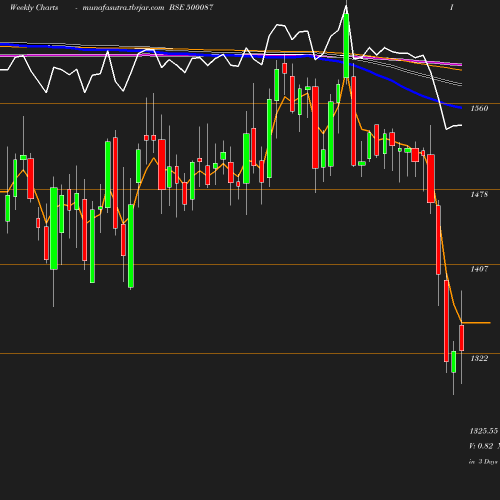Click the 'in 3 Days' text
The width and height of the screenshot is (500, 500).
coord(483,462)
